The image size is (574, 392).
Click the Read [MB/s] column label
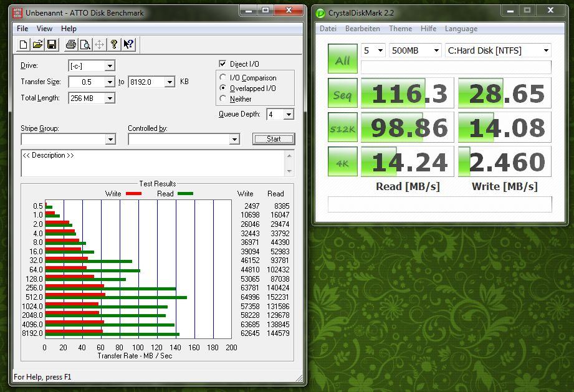[x=408, y=187]
